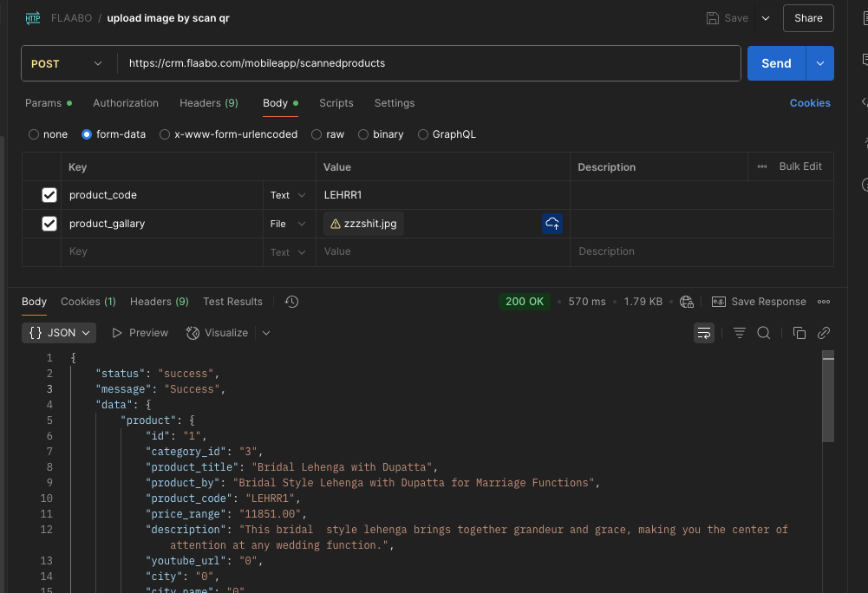Click the response link icon
868x593 pixels.
click(824, 333)
